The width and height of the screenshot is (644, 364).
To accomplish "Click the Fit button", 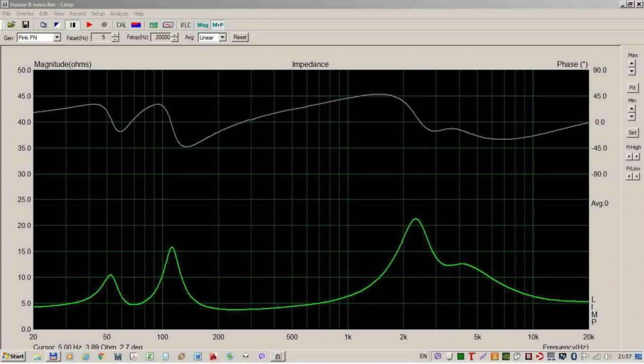I will 632,88.
